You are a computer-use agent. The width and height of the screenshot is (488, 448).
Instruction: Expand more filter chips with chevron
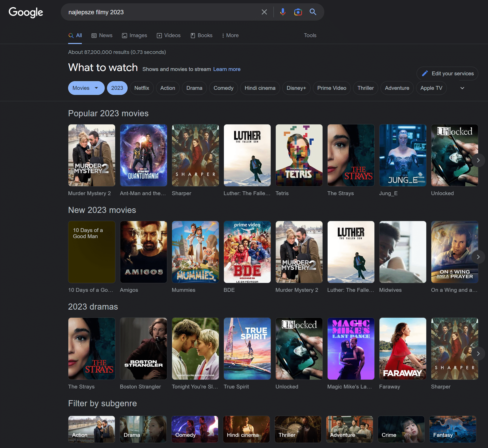click(462, 88)
